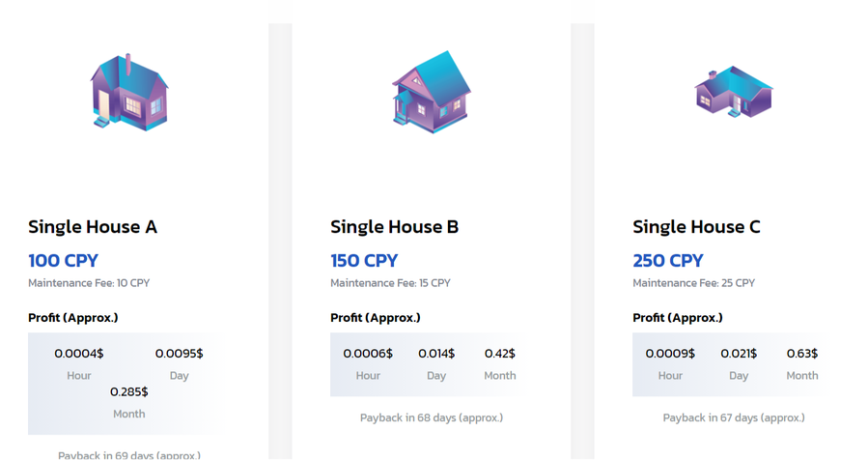The width and height of the screenshot is (868, 460).
Task: Click the 0.285$ monthly profit value
Action: coord(129,391)
